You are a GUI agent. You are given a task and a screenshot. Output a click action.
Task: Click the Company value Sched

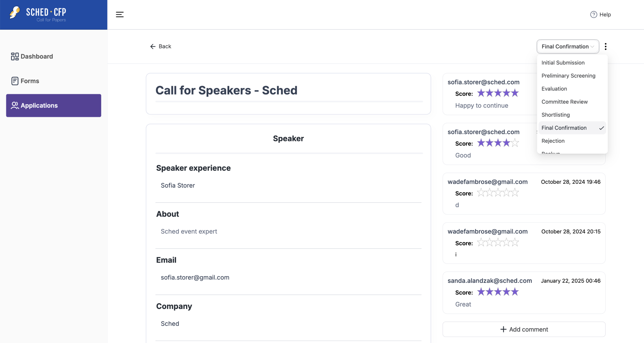pos(170,324)
